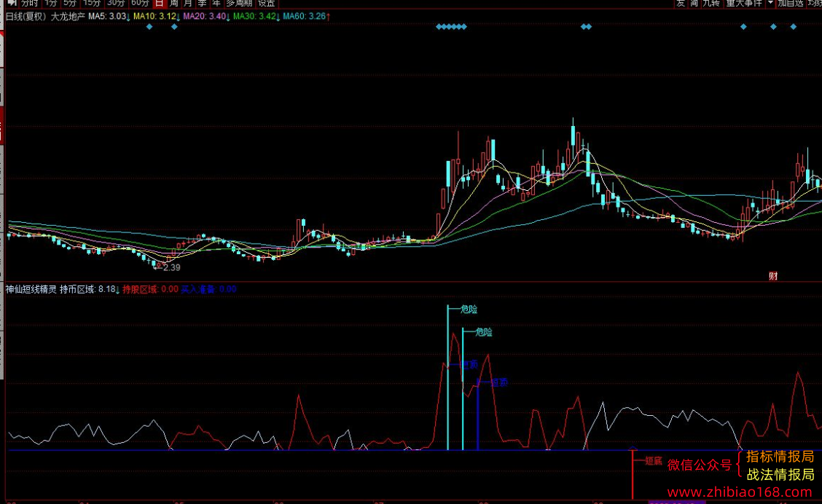Image resolution: width=822 pixels, height=504 pixels.
Task: Click the purple MA20: 3.40 label
Action: (206, 16)
